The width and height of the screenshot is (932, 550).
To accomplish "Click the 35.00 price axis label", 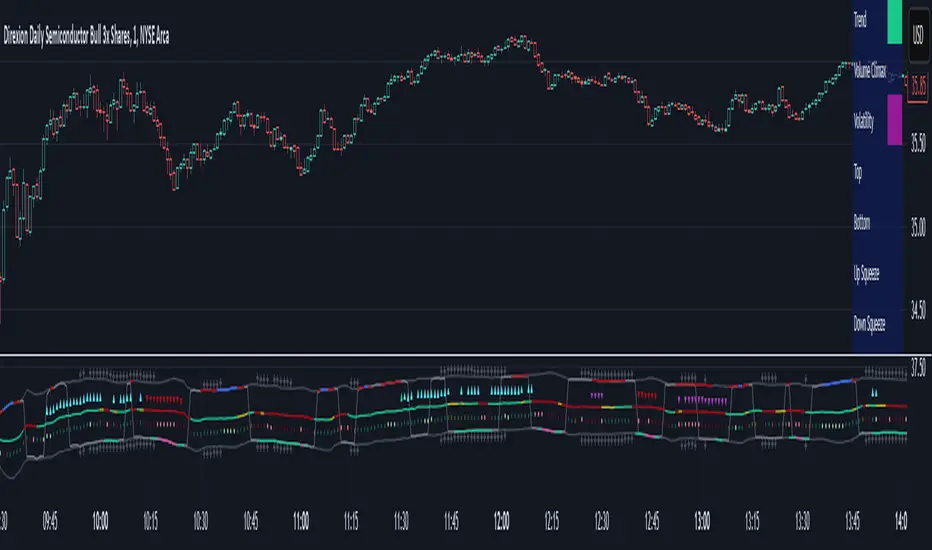I will click(x=918, y=227).
